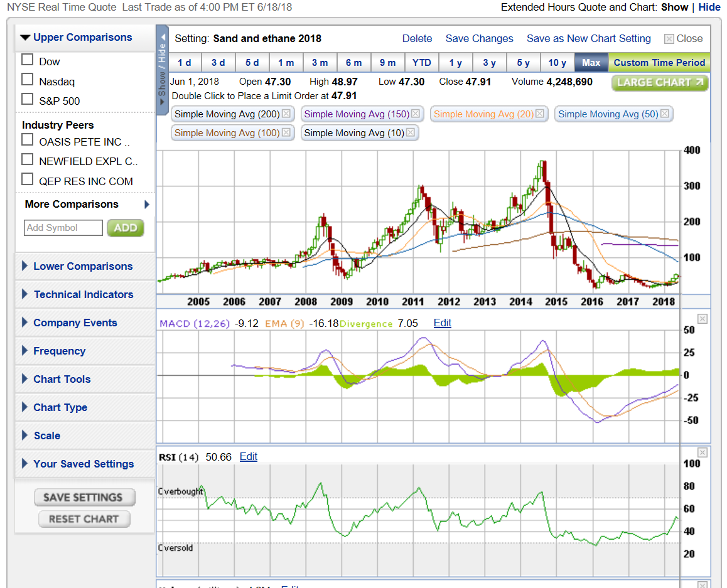
Task: Close the RSI indicator panel
Action: [x=702, y=452]
